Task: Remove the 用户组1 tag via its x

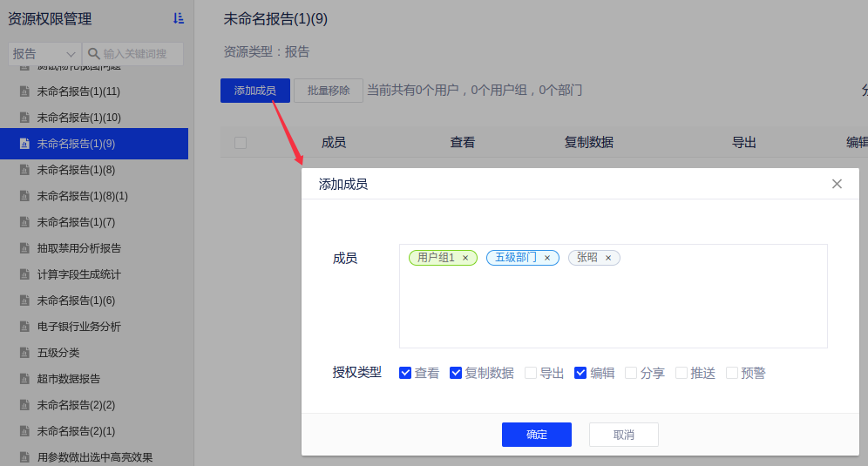Action: pyautogui.click(x=465, y=258)
